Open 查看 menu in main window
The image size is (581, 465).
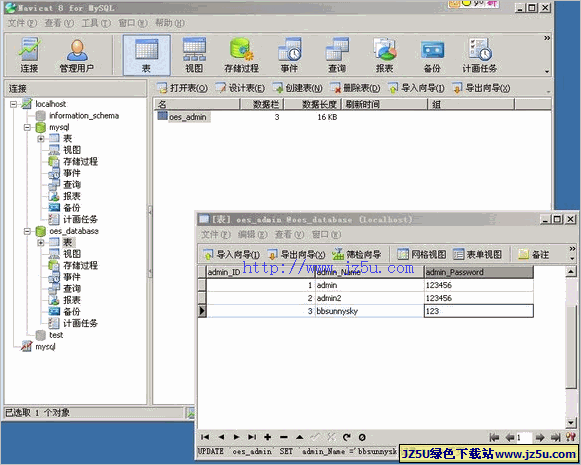(59, 23)
